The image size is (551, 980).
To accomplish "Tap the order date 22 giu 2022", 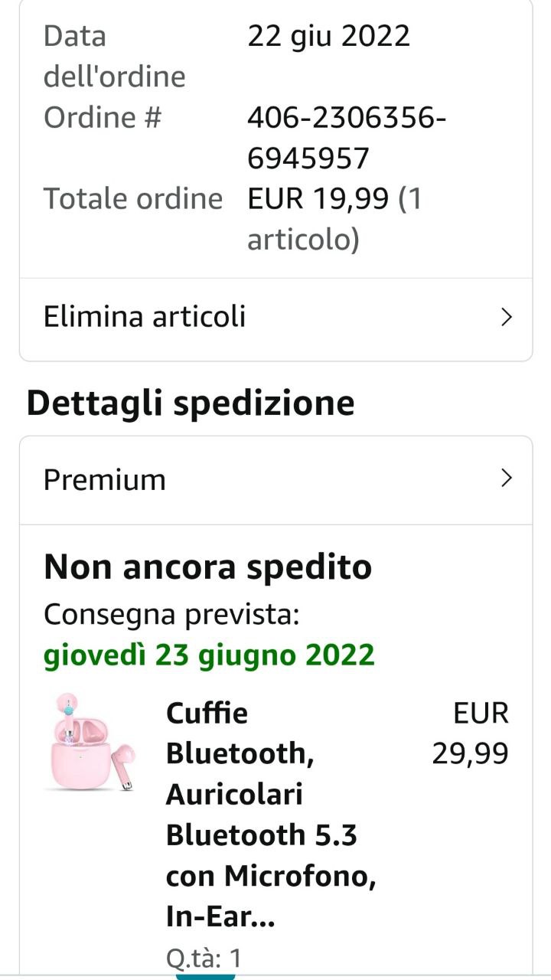I will coord(328,36).
